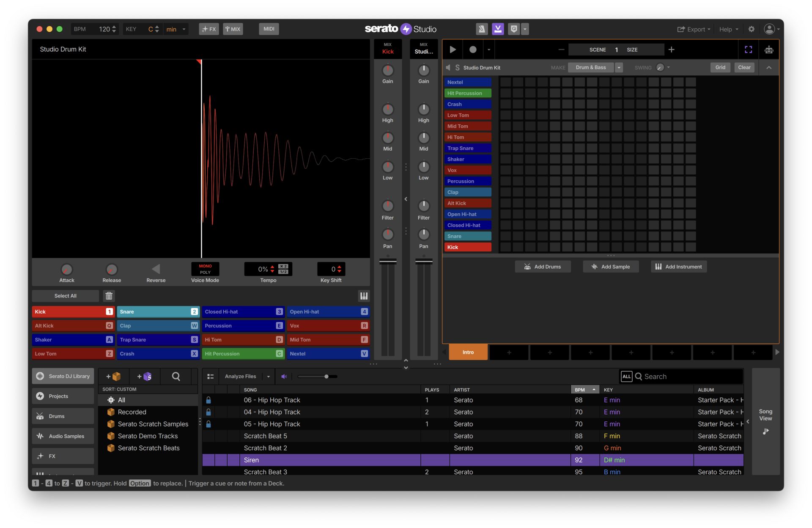Image resolution: width=812 pixels, height=528 pixels.
Task: Open the auto-generate robot icon
Action: (x=769, y=50)
